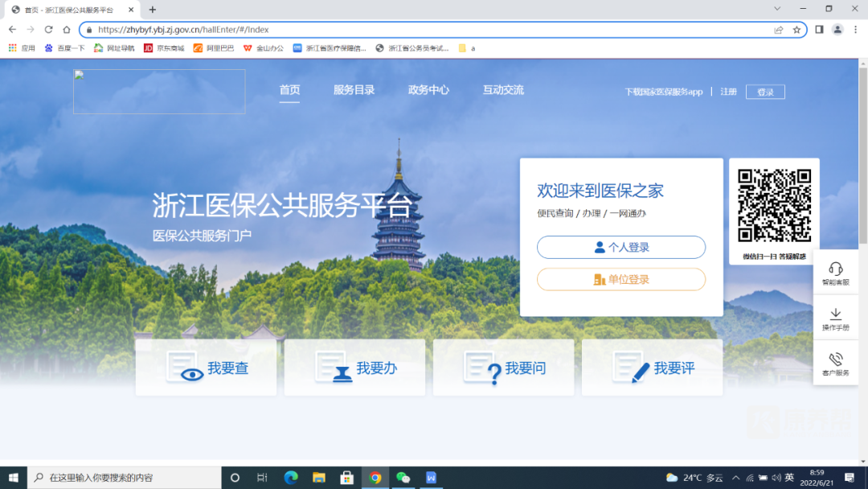This screenshot has height=489, width=868.
Task: Open clock showing 8:59
Action: tap(817, 478)
